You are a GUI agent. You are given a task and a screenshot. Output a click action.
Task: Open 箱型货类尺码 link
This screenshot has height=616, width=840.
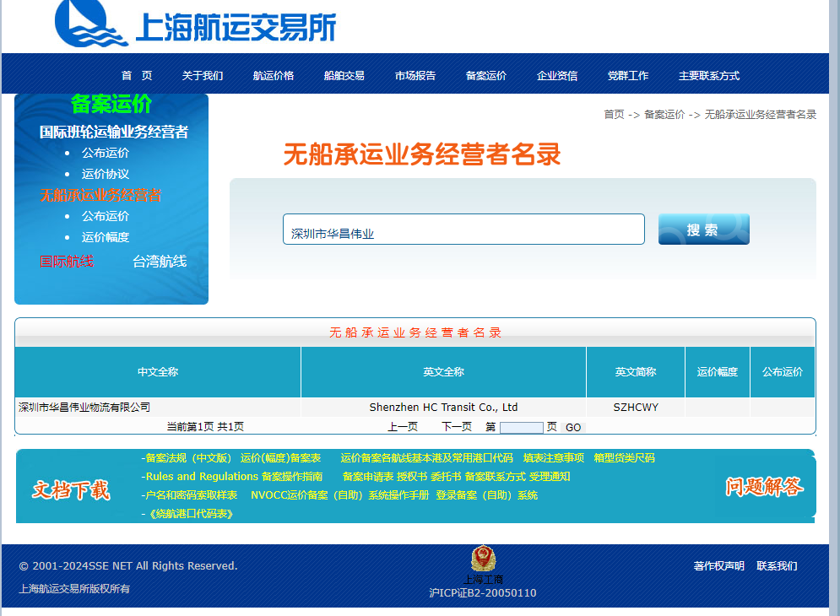pos(624,458)
